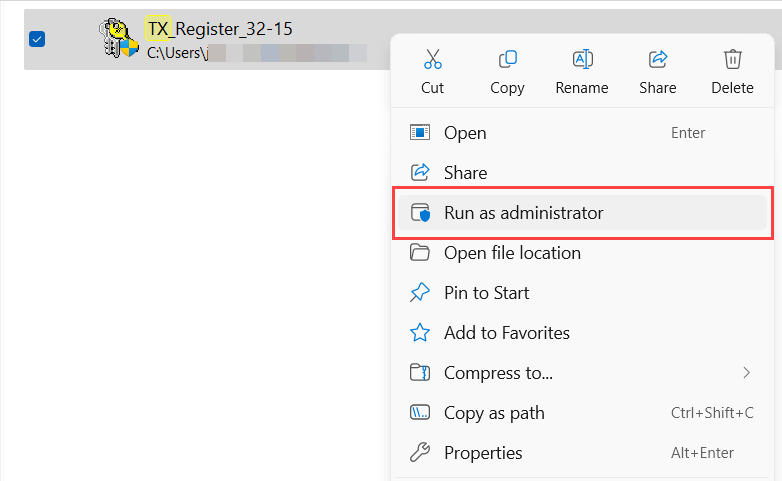This screenshot has height=481, width=782.
Task: Open Properties from the context menu
Action: 483,453
